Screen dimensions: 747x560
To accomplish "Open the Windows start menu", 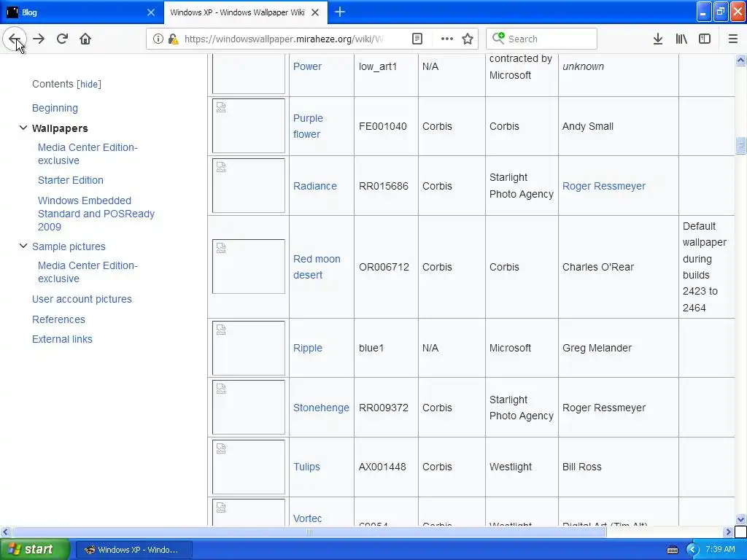I will [x=35, y=549].
